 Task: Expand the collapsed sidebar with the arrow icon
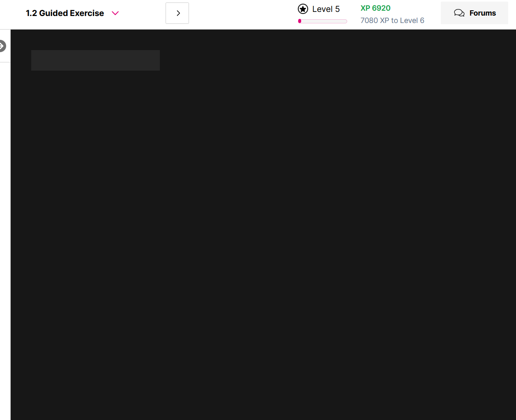pyautogui.click(x=2, y=46)
